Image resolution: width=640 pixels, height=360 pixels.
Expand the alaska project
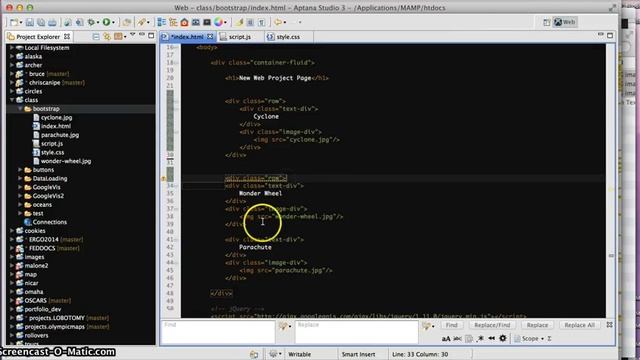(x=12, y=56)
